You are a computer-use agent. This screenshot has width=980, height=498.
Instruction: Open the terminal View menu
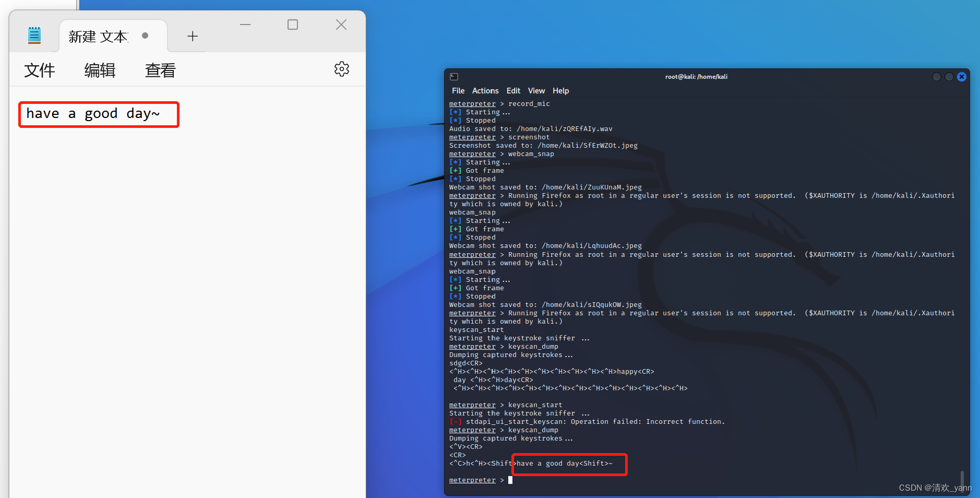tap(536, 91)
